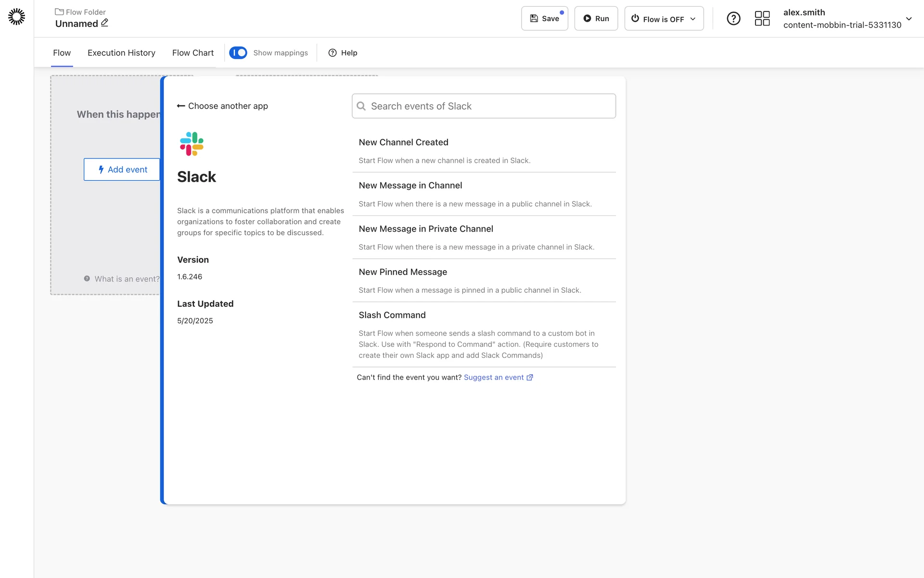924x578 pixels.
Task: Switch to the Execution History tab
Action: (x=121, y=53)
